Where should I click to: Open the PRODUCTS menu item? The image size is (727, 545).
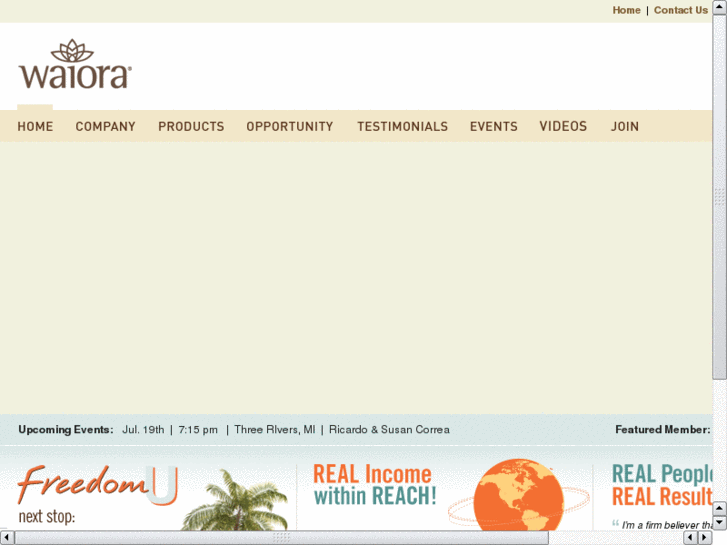191,126
